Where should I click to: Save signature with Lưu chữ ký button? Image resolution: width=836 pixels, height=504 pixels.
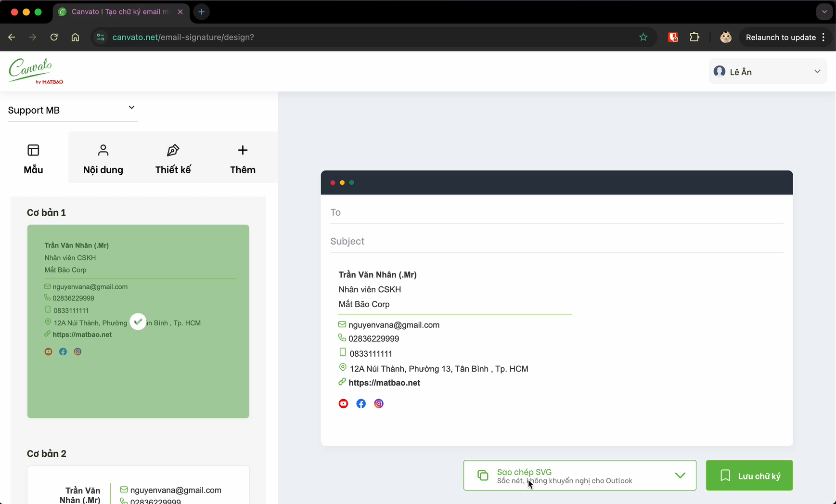point(749,476)
